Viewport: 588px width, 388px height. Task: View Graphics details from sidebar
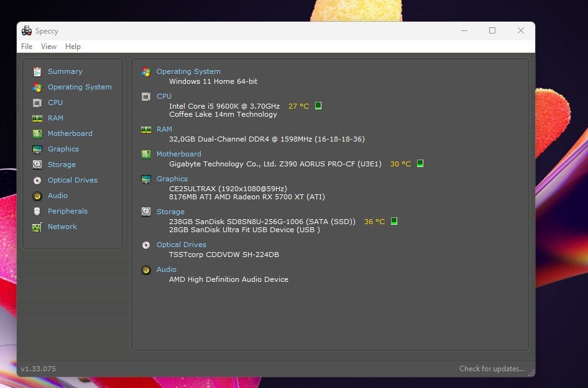click(63, 149)
